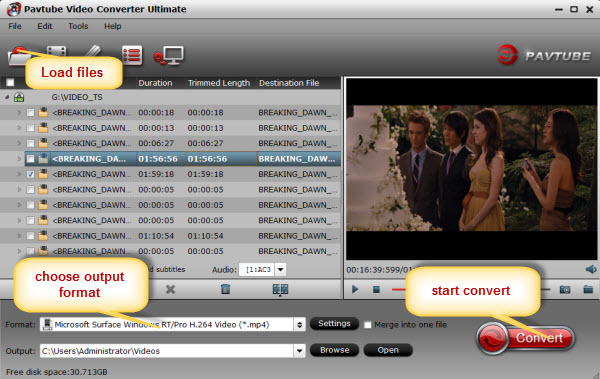This screenshot has width=600, height=379.
Task: Click the title icon in the 01:56:56 row
Action: 43,158
